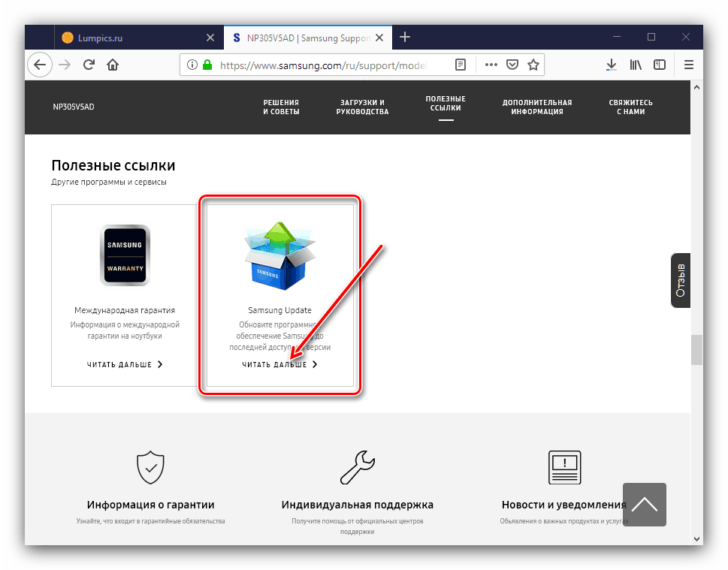
Task: Open СВЯЖИТЕСЬ С НАМИ navigation item
Action: pyautogui.click(x=630, y=107)
